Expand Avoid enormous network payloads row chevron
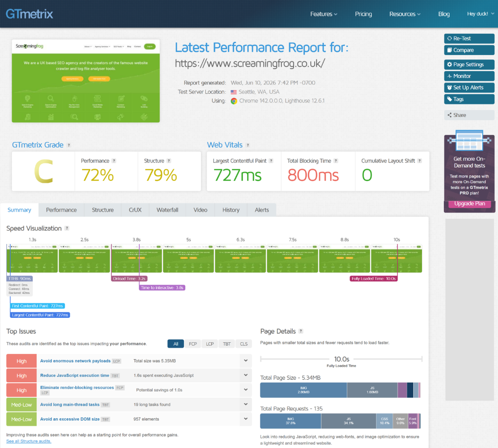 click(245, 361)
